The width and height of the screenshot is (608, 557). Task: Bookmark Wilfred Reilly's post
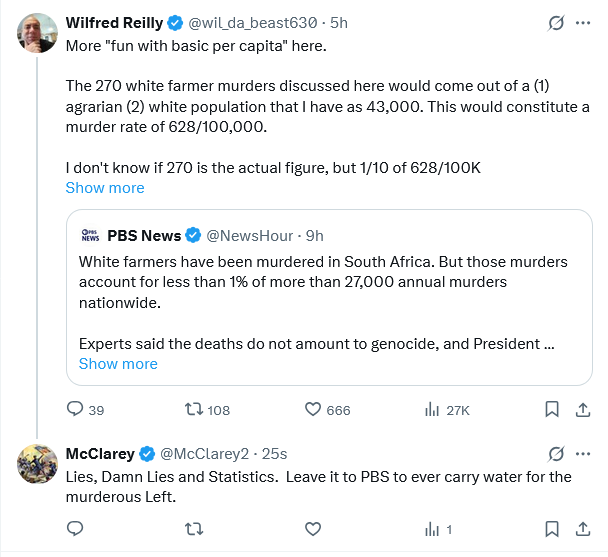551,409
